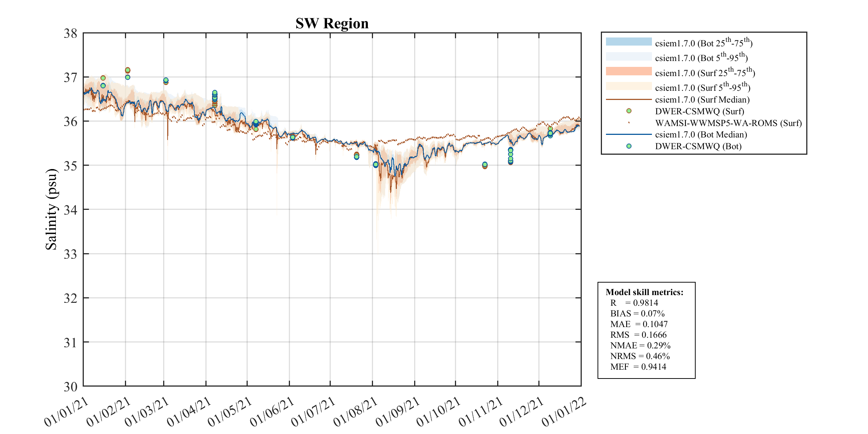Click the SW Region chart title
The width and height of the screenshot is (868, 434).
coord(332,24)
